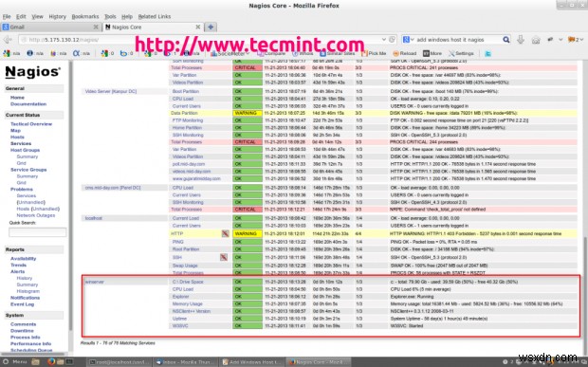Open the Hosts link under Current Status

[x=17, y=137]
